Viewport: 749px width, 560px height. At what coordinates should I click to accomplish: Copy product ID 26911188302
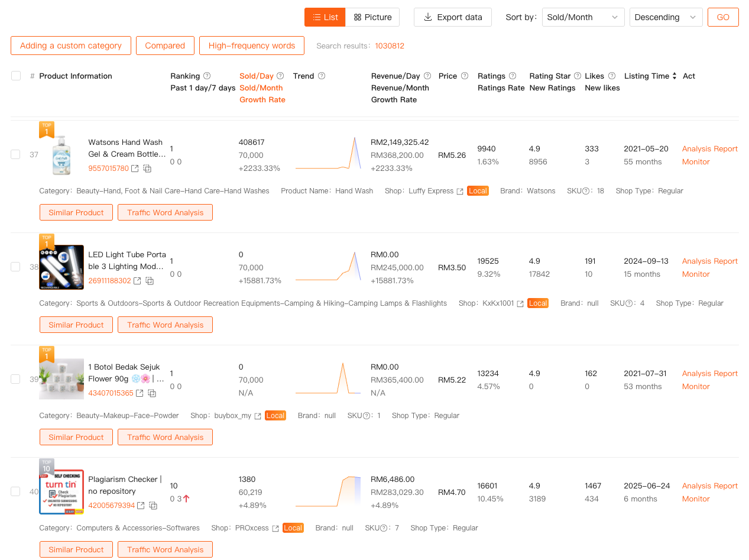click(x=150, y=281)
